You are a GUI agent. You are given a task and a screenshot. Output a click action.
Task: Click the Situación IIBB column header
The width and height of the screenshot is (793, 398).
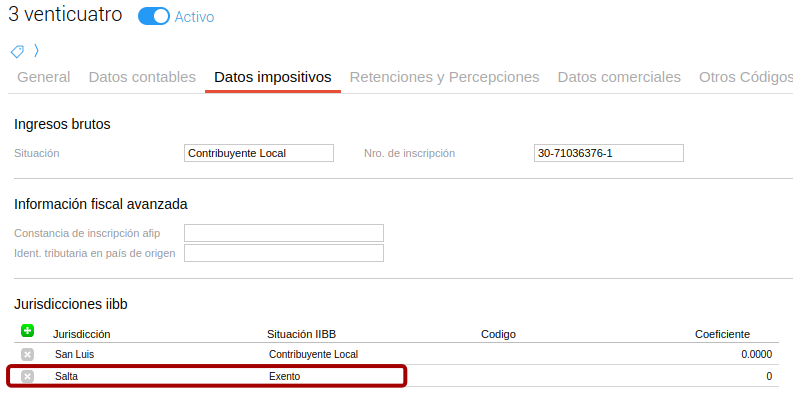click(301, 334)
